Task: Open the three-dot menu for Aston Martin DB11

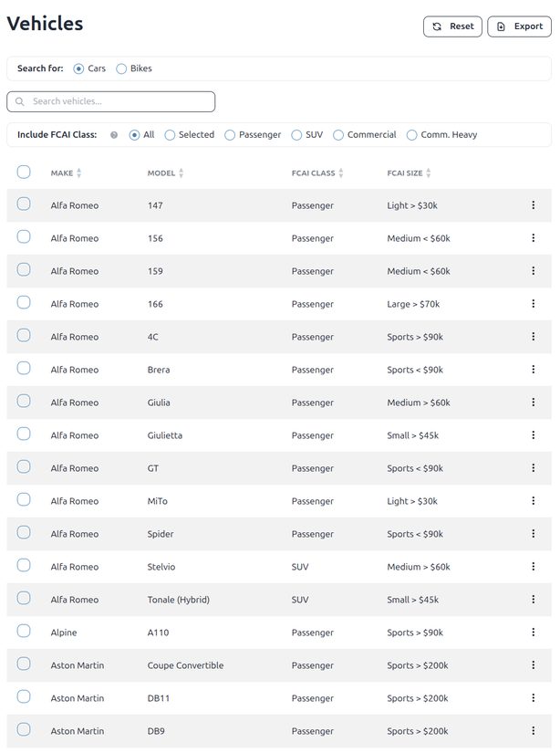Action: [533, 698]
